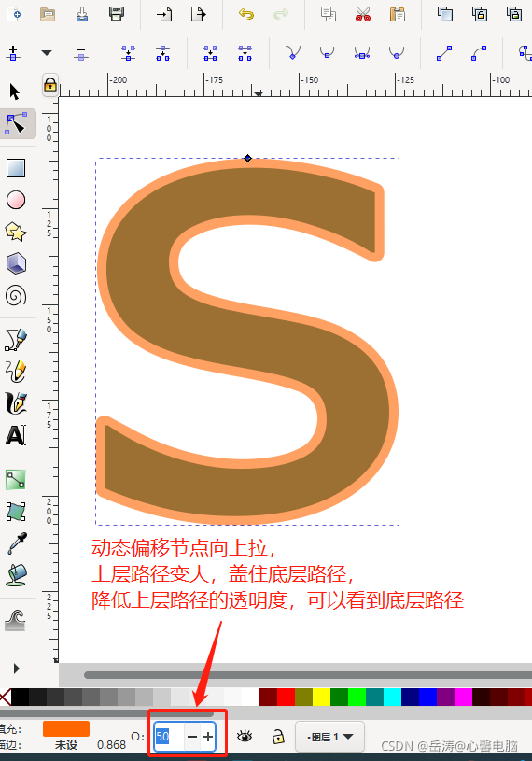Duplicate the selected object
This screenshot has width=532, height=761.
[x=444, y=14]
